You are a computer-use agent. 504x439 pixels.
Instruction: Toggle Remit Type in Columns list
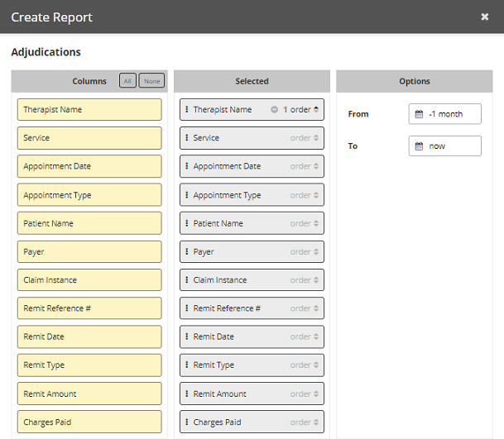coord(89,365)
